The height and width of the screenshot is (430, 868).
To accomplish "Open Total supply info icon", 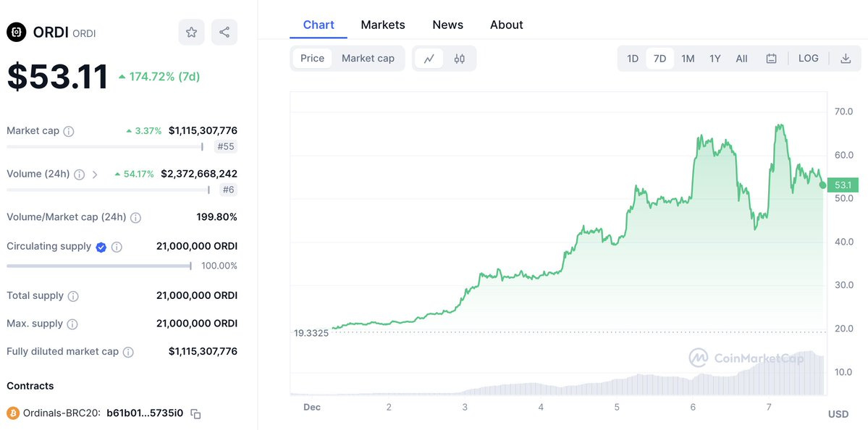I will coord(73,296).
